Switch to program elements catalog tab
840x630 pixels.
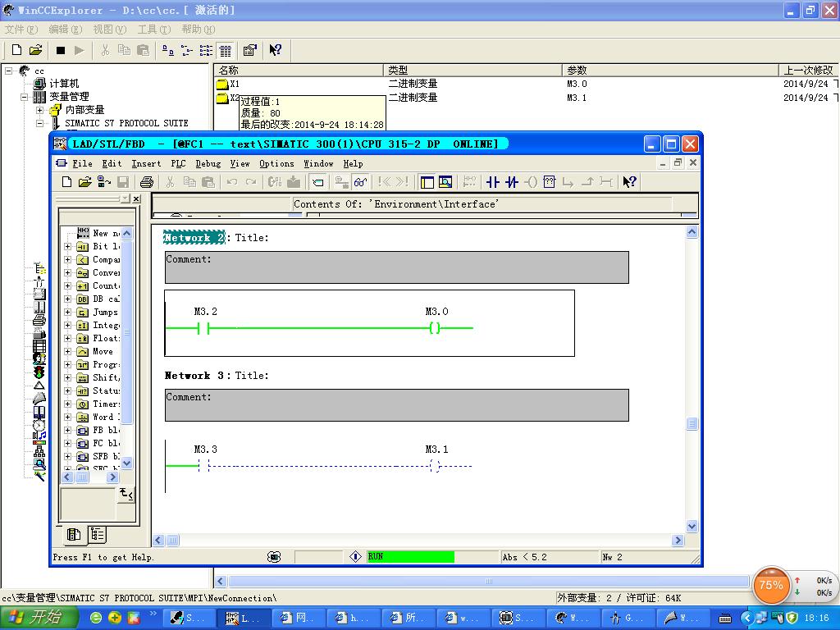coord(74,535)
